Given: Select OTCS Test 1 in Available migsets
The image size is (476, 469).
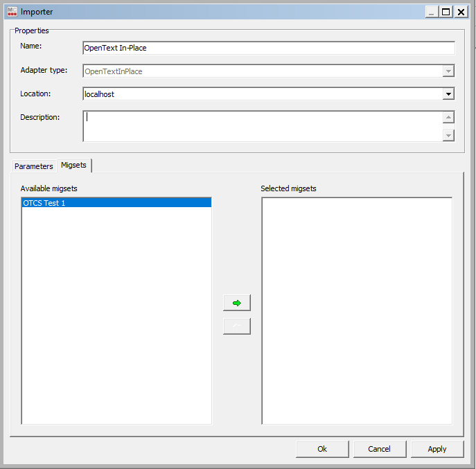Looking at the screenshot, I should [116, 203].
